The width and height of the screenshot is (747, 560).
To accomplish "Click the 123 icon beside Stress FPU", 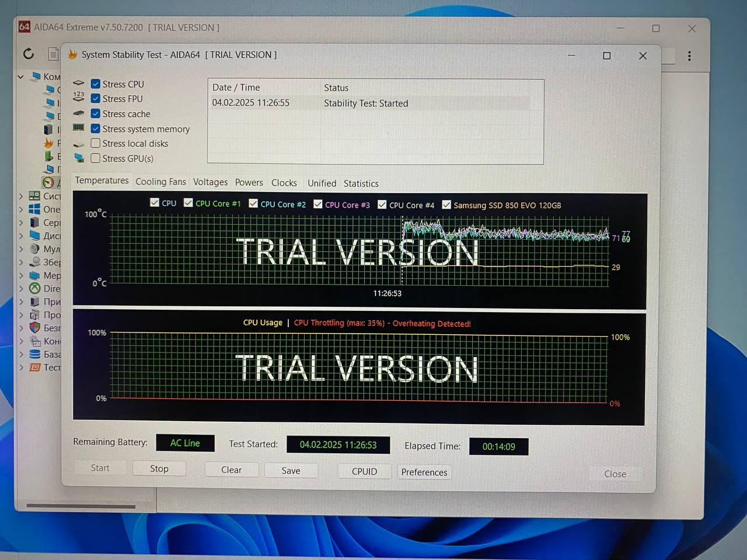I will click(x=79, y=97).
